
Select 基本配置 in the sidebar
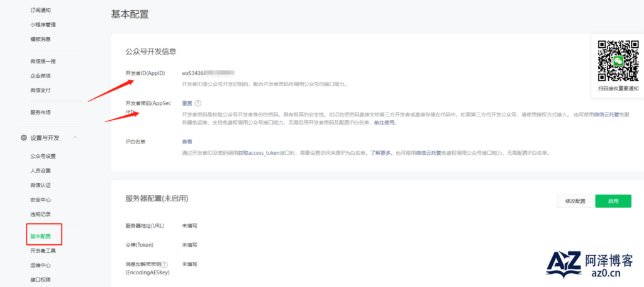pyautogui.click(x=40, y=237)
